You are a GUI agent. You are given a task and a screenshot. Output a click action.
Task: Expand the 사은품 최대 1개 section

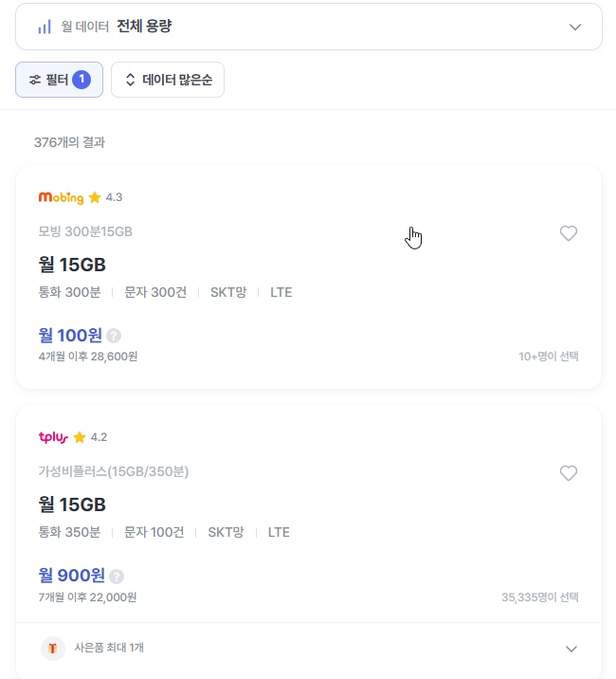point(571,649)
